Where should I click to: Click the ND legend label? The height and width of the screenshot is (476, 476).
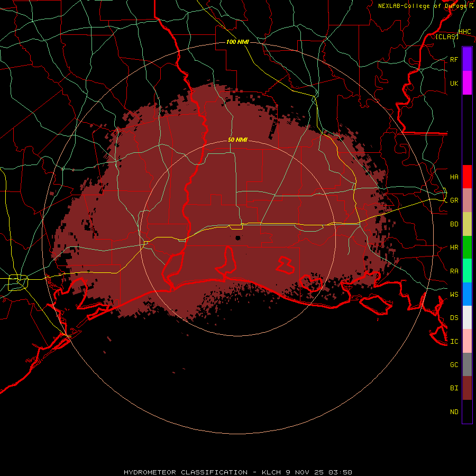pos(454,412)
